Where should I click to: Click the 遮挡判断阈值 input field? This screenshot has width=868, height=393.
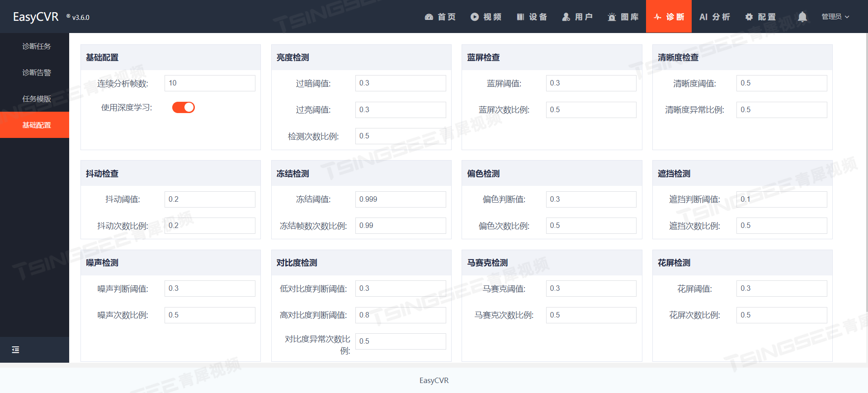[782, 199]
